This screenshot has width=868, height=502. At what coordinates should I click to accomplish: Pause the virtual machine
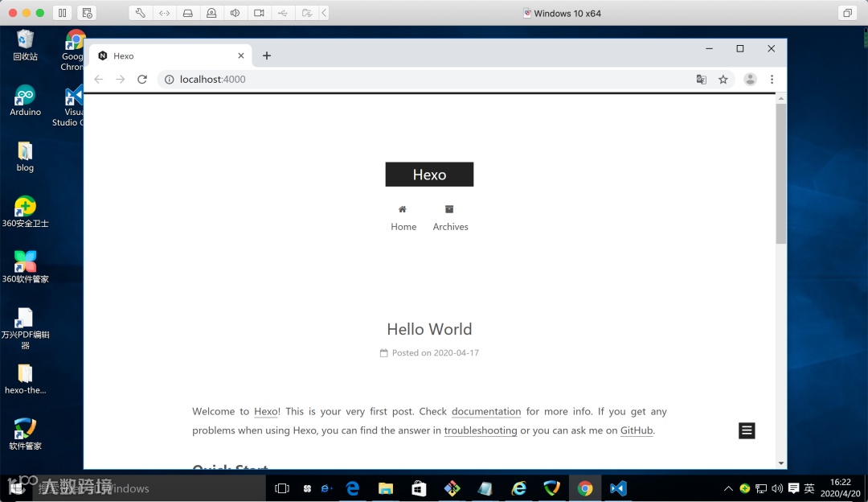[x=63, y=13]
